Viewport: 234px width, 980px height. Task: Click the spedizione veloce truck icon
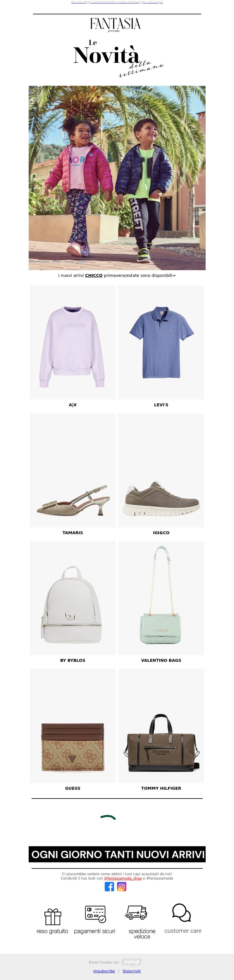[x=136, y=912]
